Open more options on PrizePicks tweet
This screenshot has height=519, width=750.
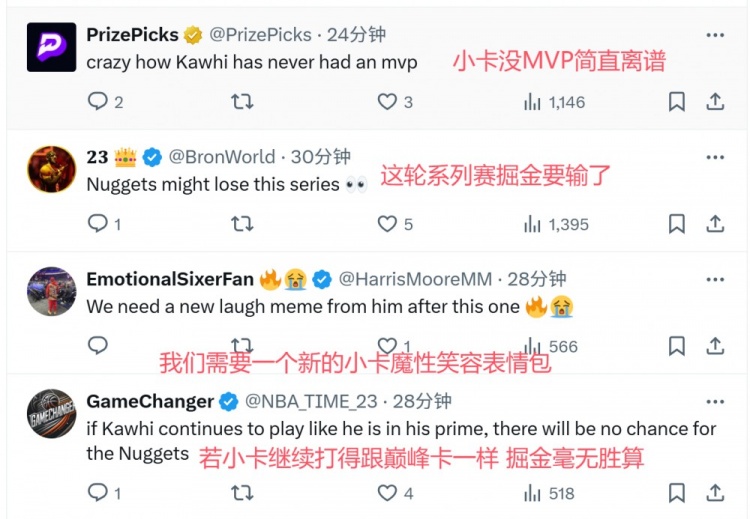point(715,35)
